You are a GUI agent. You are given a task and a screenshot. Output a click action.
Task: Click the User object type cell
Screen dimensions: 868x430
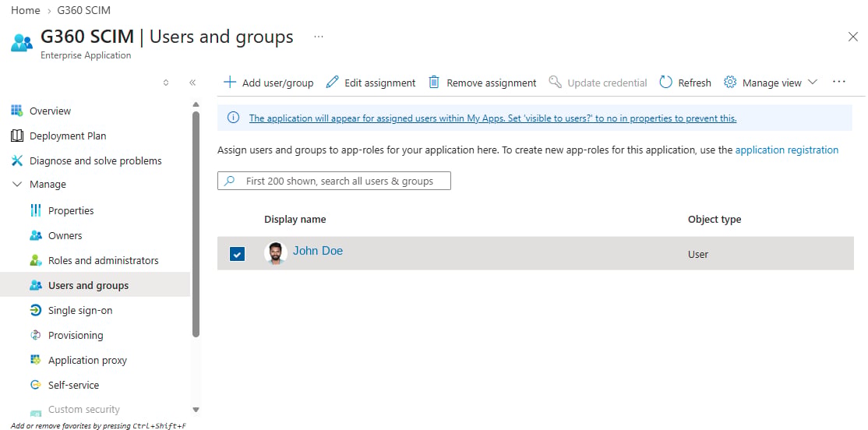click(698, 255)
